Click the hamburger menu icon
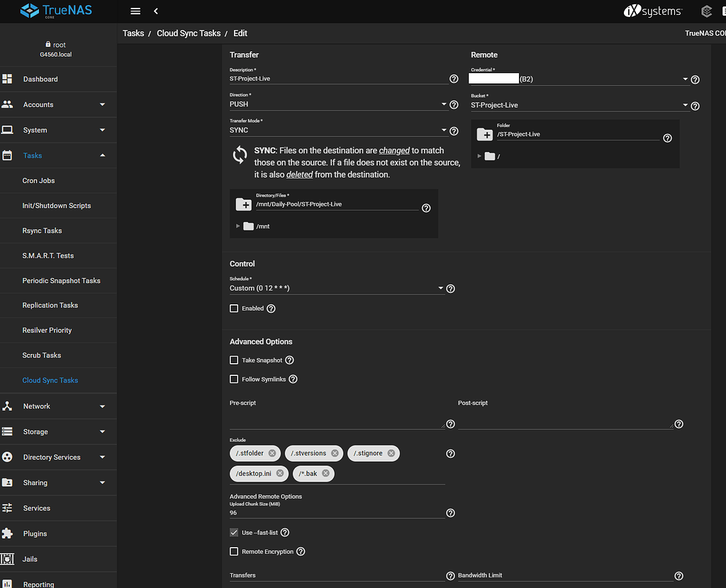Screen dimensions: 726x588 (135, 11)
